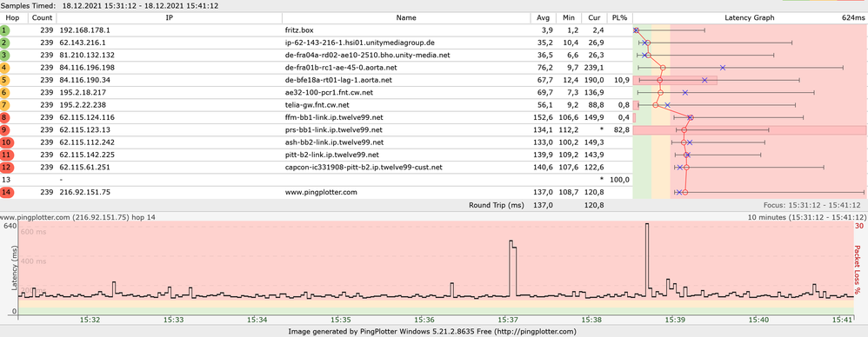Select the IP column header
The width and height of the screenshot is (868, 337).
tap(170, 17)
